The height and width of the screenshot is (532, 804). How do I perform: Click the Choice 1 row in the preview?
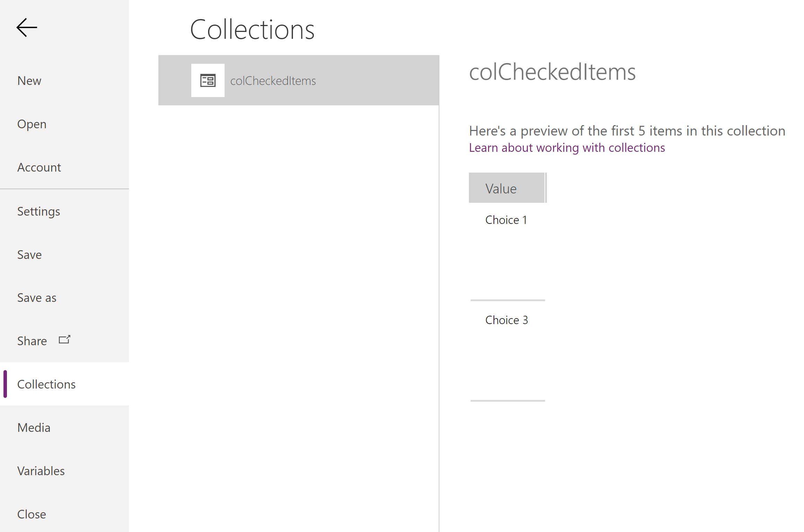pos(506,219)
